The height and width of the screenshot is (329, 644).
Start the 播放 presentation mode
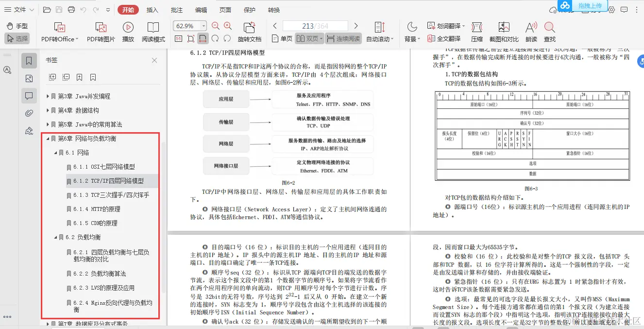128,31
